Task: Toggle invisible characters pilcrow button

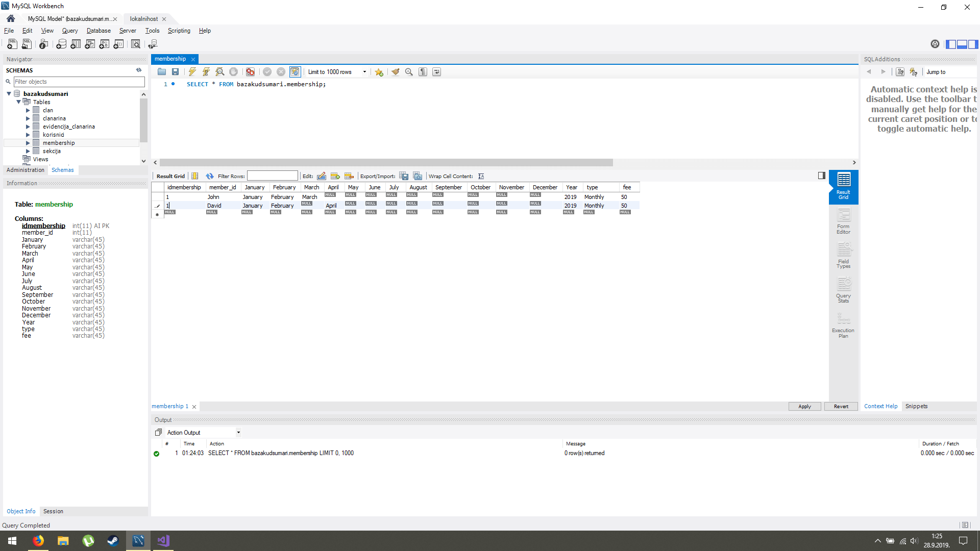Action: pos(423,72)
